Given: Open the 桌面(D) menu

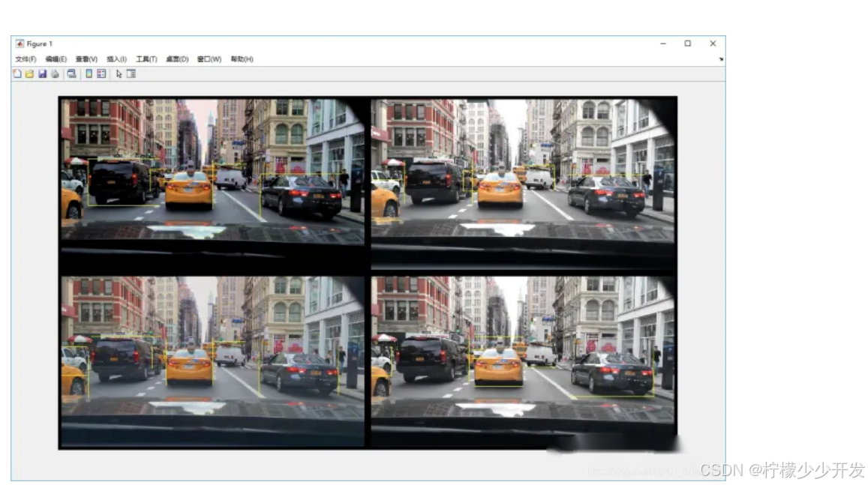Looking at the screenshot, I should 176,59.
